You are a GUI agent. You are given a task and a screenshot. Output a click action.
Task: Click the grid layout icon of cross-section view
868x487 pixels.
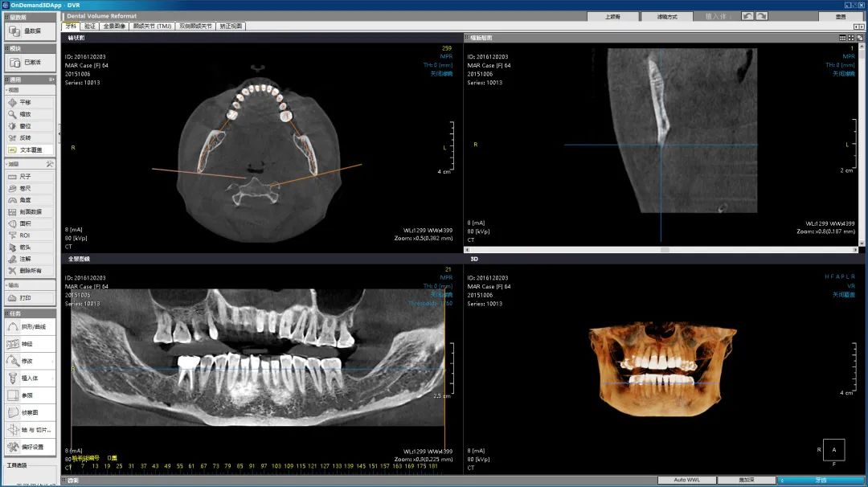click(x=842, y=39)
